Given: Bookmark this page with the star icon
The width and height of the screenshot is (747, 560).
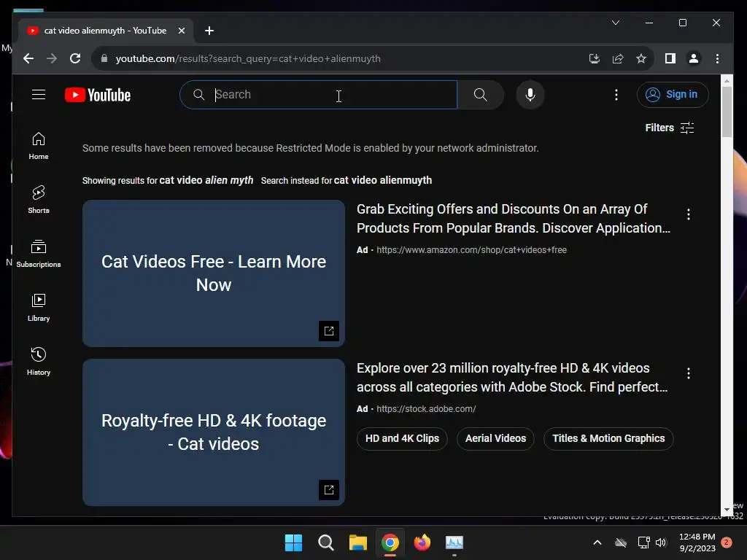Looking at the screenshot, I should 641,58.
